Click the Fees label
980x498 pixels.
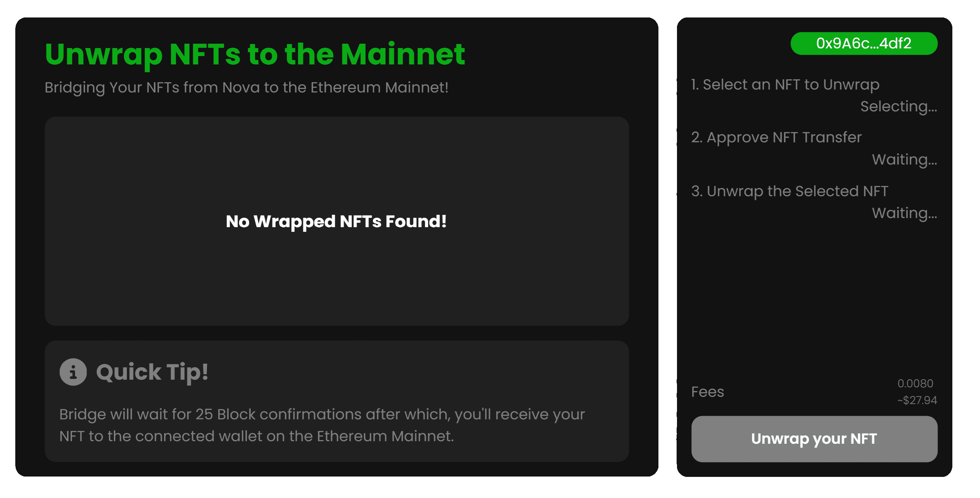(x=707, y=392)
